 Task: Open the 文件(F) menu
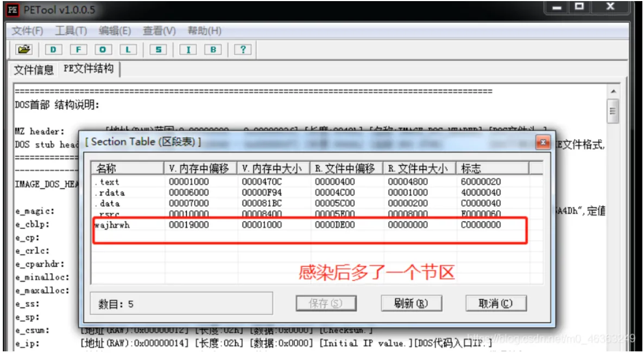(28, 31)
